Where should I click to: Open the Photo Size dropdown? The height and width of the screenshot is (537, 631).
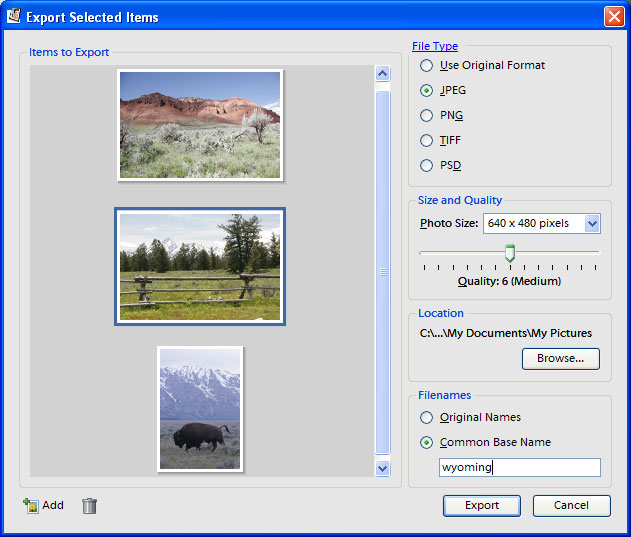tap(591, 224)
